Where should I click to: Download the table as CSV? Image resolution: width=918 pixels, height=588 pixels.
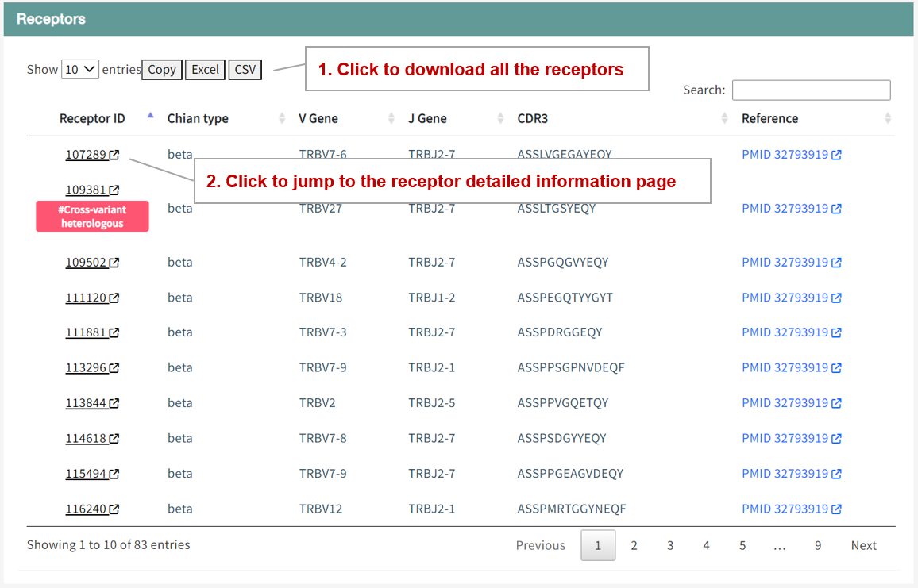245,70
